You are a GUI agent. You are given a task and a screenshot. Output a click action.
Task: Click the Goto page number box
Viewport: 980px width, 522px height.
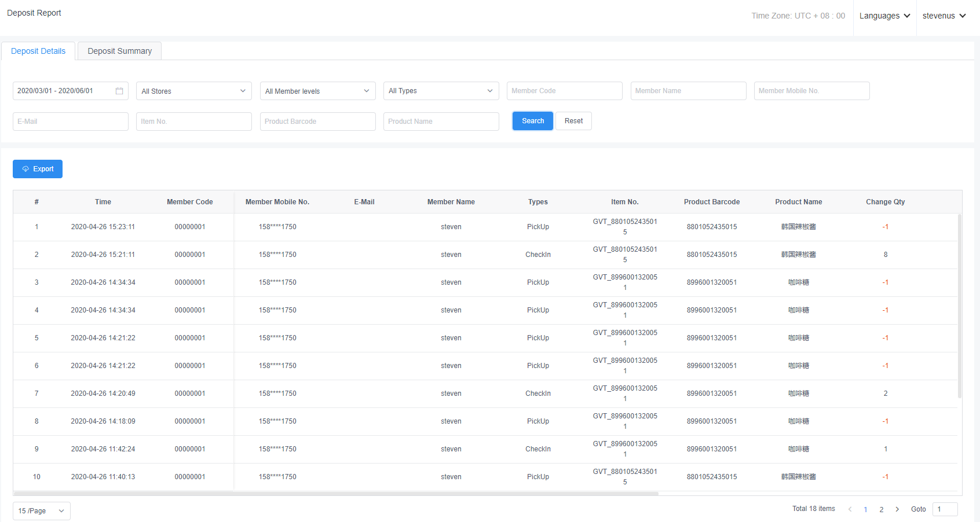click(945, 509)
